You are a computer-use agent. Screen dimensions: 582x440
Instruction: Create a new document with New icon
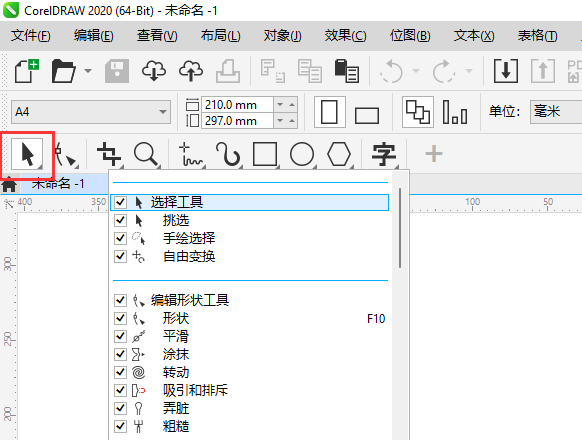tap(27, 71)
